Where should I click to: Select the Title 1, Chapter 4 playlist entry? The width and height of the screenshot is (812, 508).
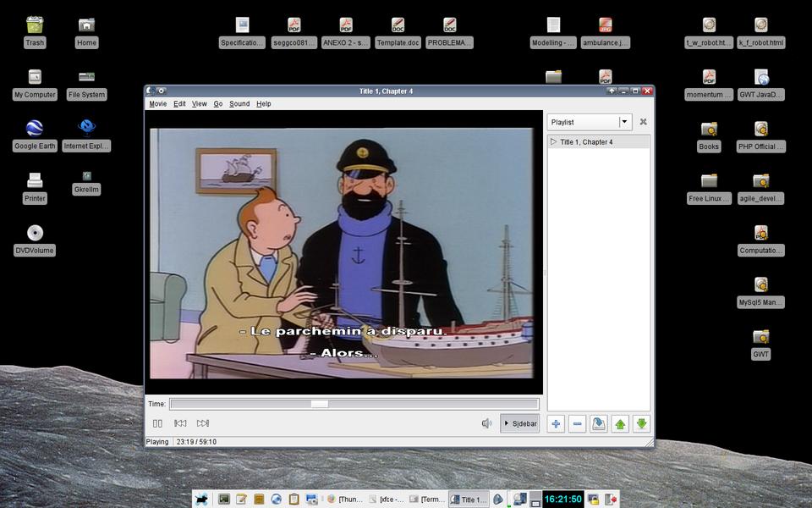599,142
